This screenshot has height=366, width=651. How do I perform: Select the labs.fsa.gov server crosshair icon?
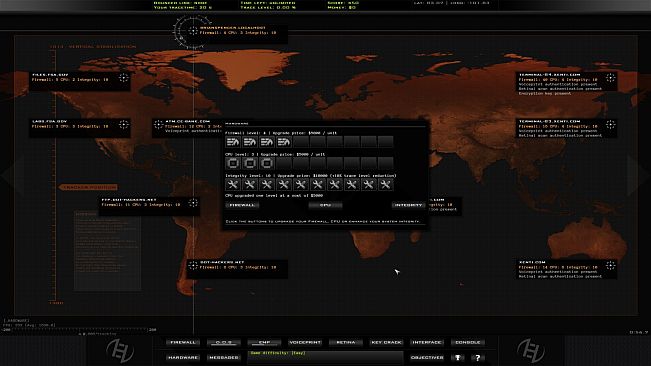click(123, 124)
